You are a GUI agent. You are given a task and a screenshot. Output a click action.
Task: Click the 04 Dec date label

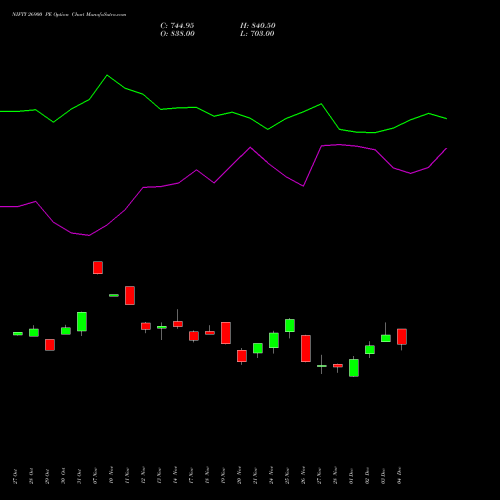(x=399, y=476)
